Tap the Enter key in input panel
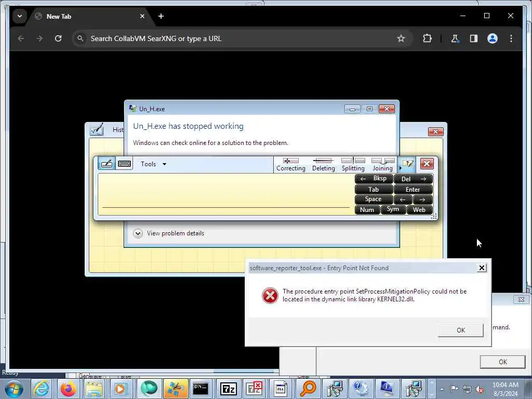This screenshot has height=399, width=532. (x=413, y=189)
